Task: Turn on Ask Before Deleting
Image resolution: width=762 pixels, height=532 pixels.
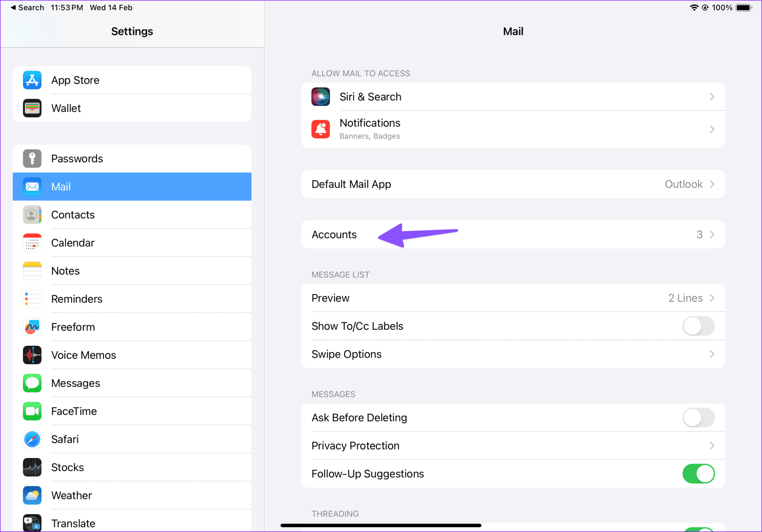Action: tap(698, 417)
